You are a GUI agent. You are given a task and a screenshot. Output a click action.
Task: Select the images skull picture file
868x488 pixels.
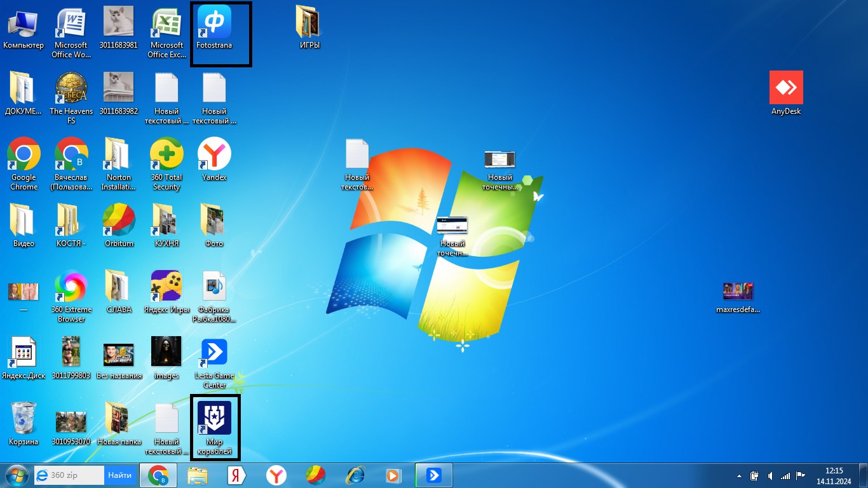[x=166, y=358]
